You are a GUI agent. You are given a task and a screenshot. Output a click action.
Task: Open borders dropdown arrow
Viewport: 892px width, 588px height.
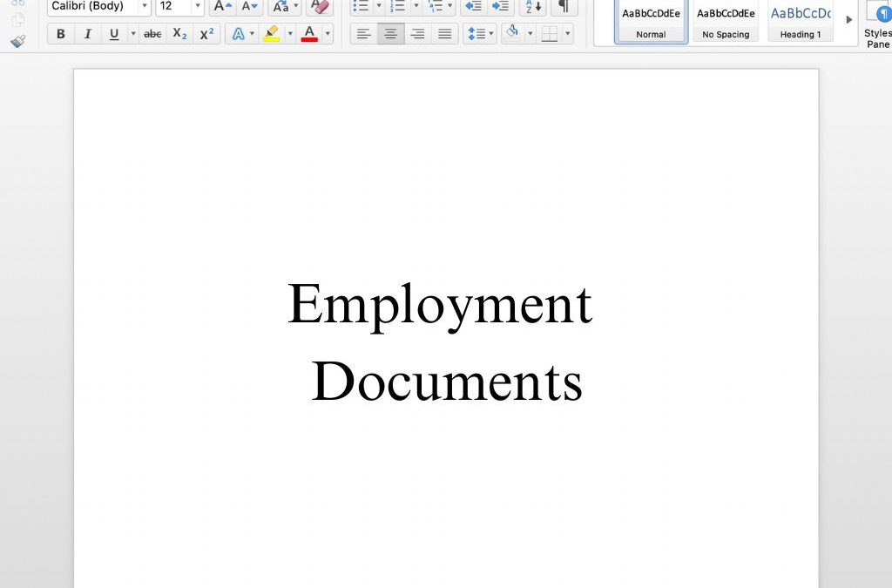(x=568, y=34)
